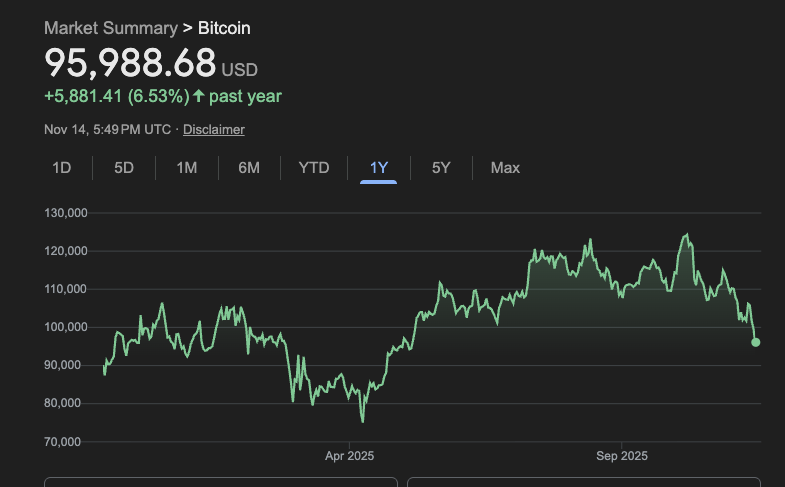The image size is (785, 487).
Task: Open the 5Y range tab
Action: pos(441,168)
